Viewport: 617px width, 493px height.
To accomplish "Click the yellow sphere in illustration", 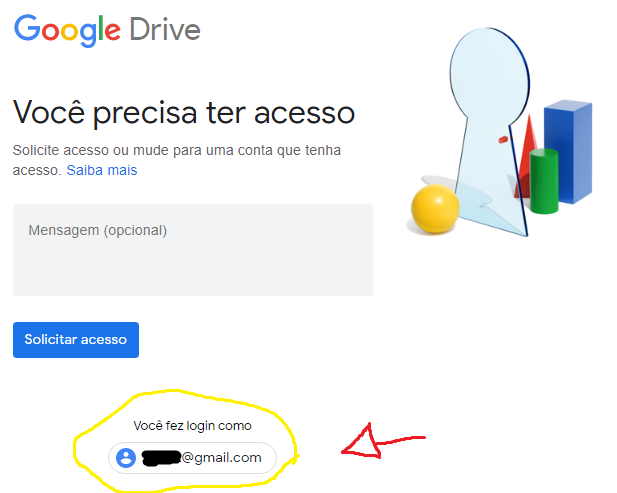I will [435, 209].
